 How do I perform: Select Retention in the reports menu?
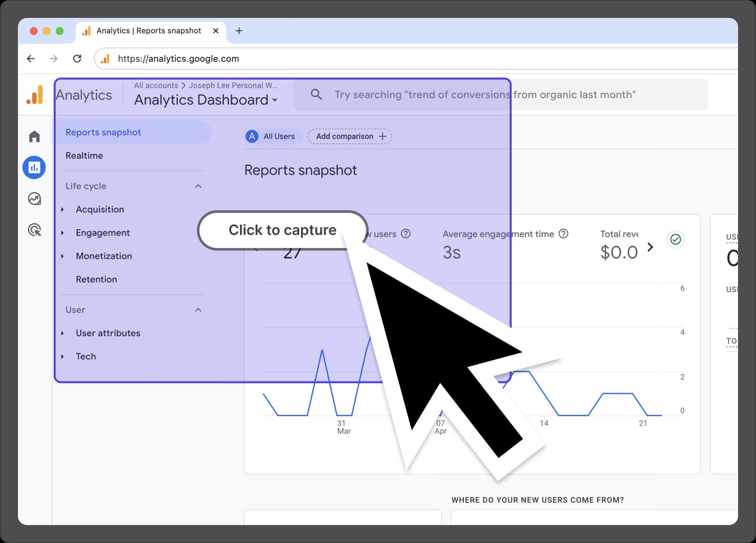[96, 280]
